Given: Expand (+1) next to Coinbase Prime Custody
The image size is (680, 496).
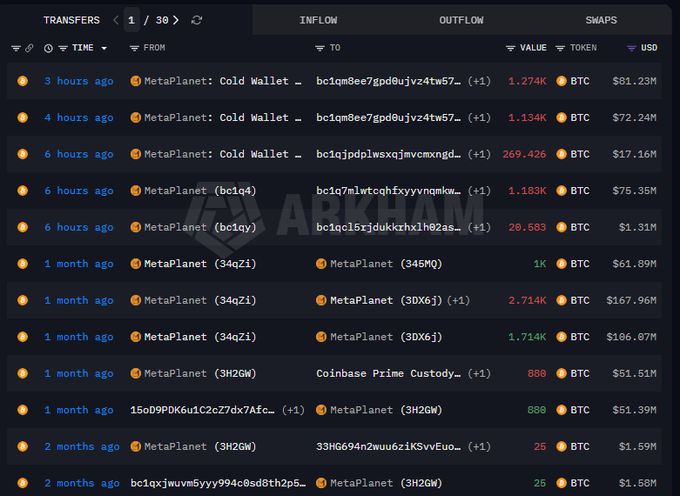Looking at the screenshot, I should [479, 373].
